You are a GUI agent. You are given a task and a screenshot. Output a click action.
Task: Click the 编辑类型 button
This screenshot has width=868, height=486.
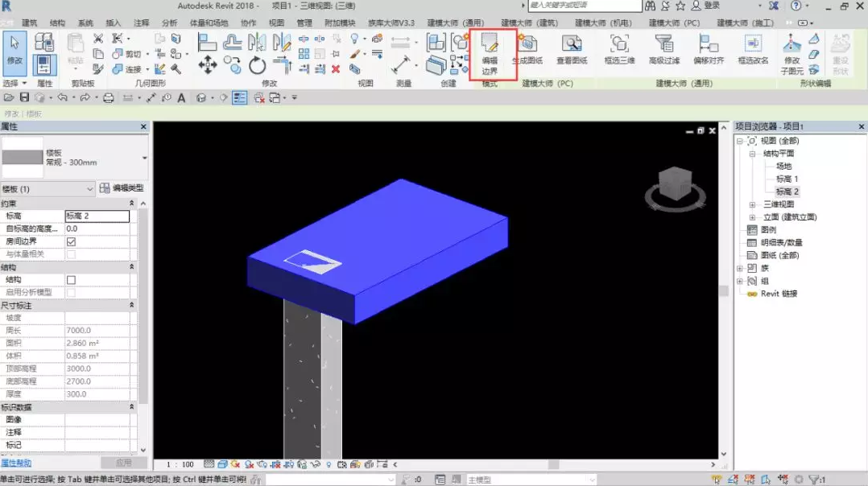(122, 188)
